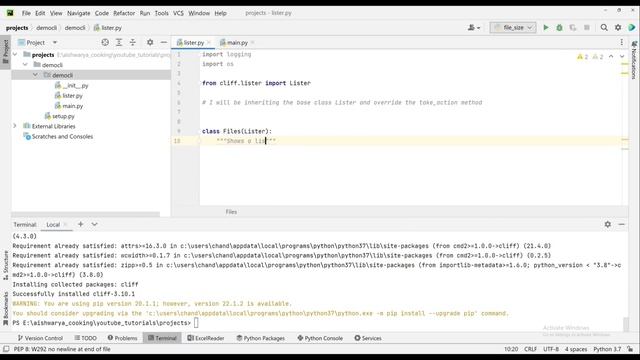Change CRLF line separator setting
Screen dimensions: 640x360
click(530, 349)
